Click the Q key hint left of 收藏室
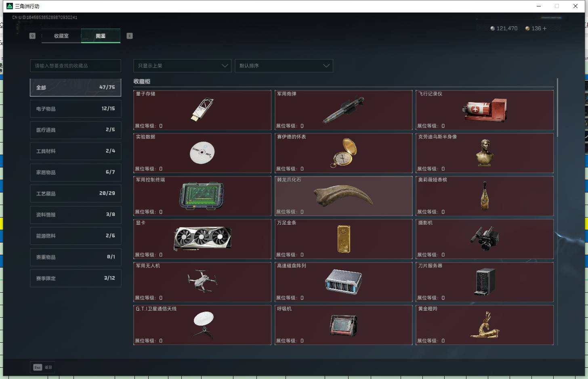 coord(32,36)
